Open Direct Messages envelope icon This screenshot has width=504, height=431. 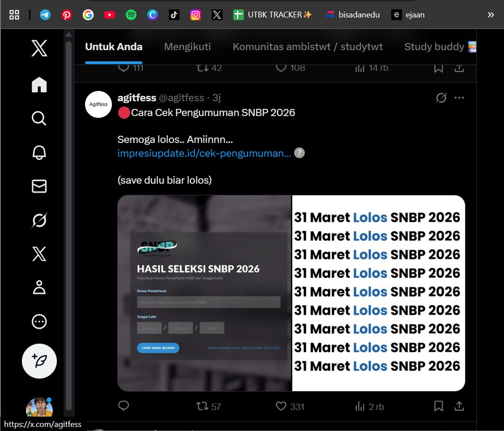pos(39,186)
